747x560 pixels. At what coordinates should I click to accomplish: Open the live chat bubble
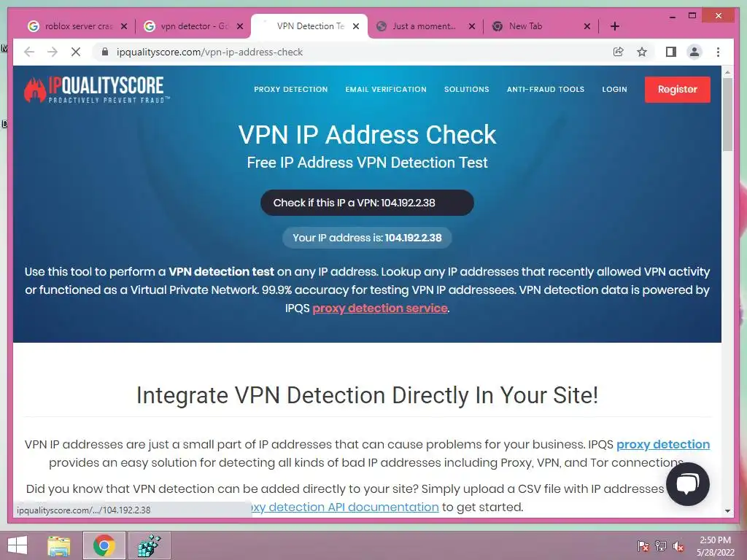click(688, 484)
